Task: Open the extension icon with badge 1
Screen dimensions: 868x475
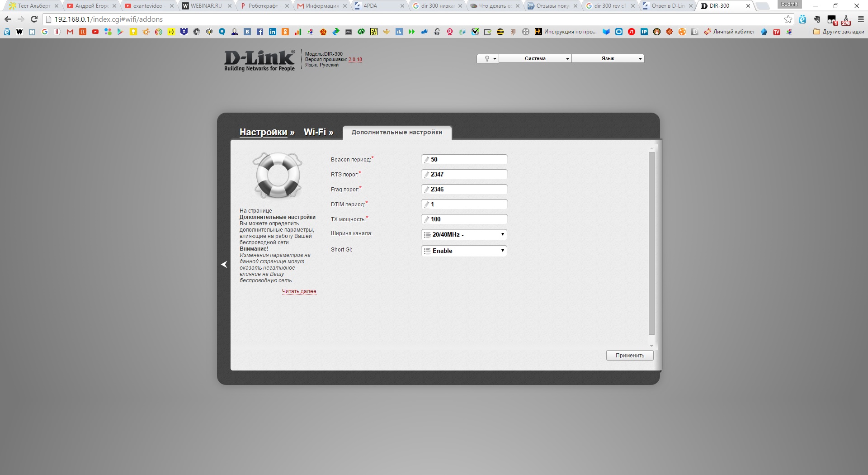Action: pyautogui.click(x=832, y=20)
